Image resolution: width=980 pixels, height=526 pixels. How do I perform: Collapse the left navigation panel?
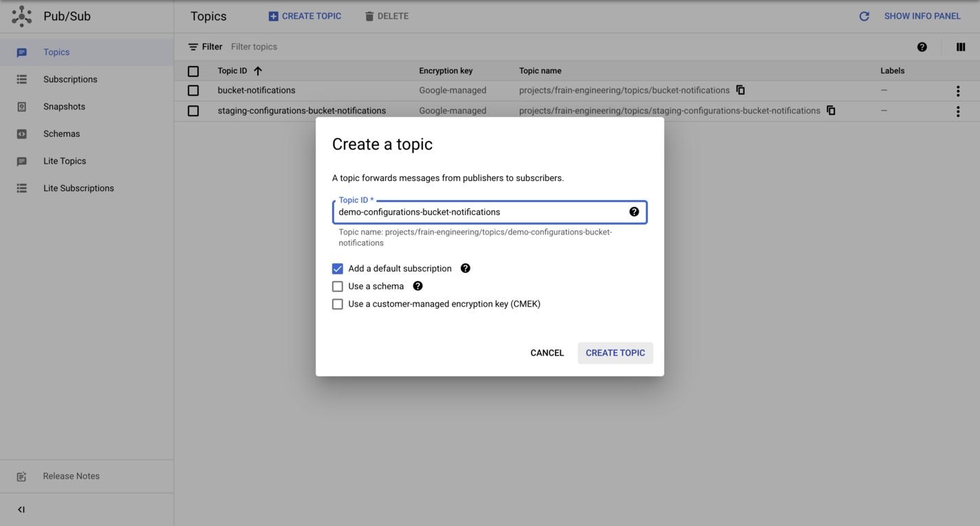pos(21,509)
